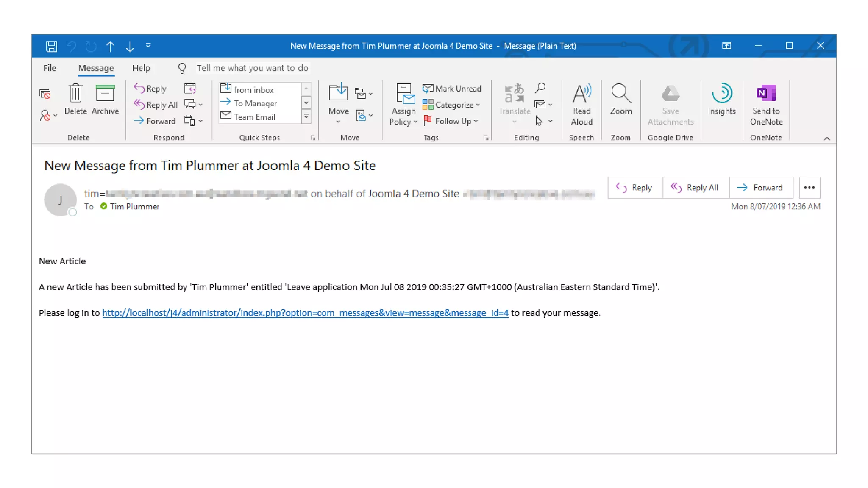Open the File menu tab
The width and height of the screenshot is (868, 488).
click(50, 68)
